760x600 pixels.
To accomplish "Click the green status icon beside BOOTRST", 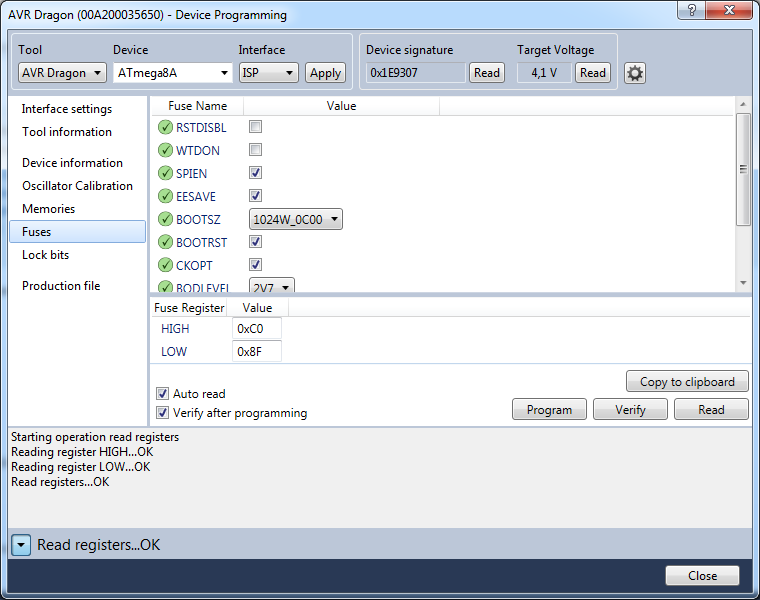I will (165, 242).
